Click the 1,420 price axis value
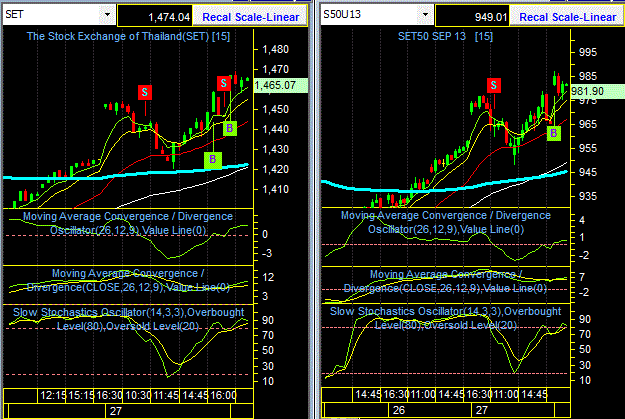 point(275,169)
